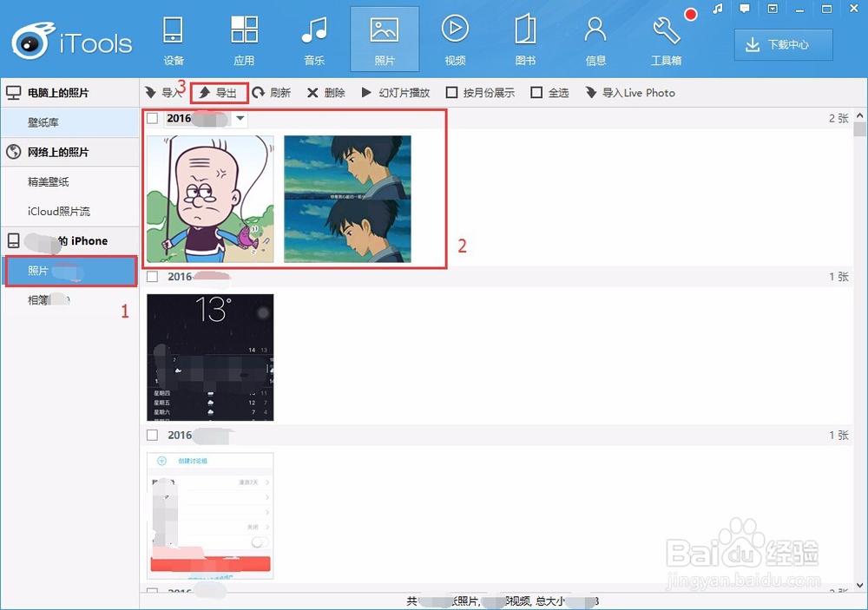Open the feedback chat bubble icon
This screenshot has height=610, width=868.
pos(745,9)
